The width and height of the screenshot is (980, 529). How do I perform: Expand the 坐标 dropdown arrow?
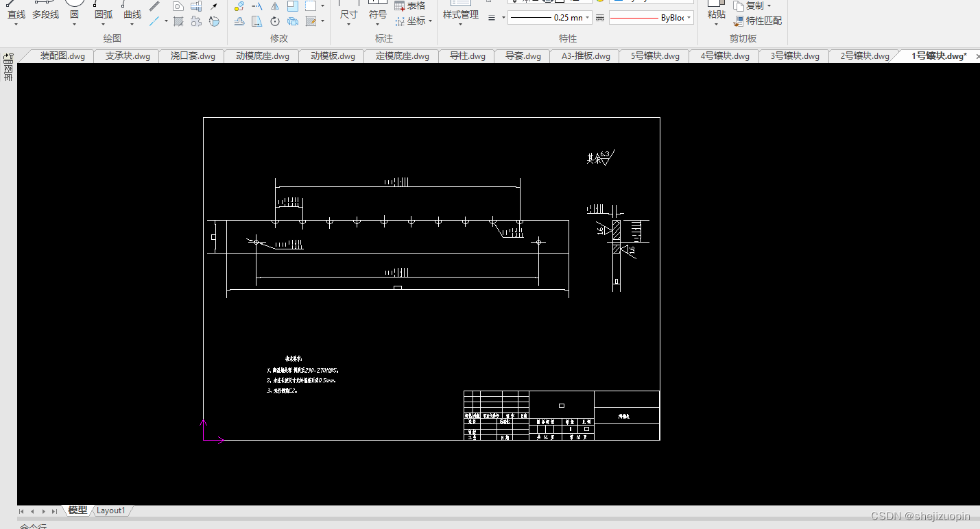pyautogui.click(x=430, y=21)
